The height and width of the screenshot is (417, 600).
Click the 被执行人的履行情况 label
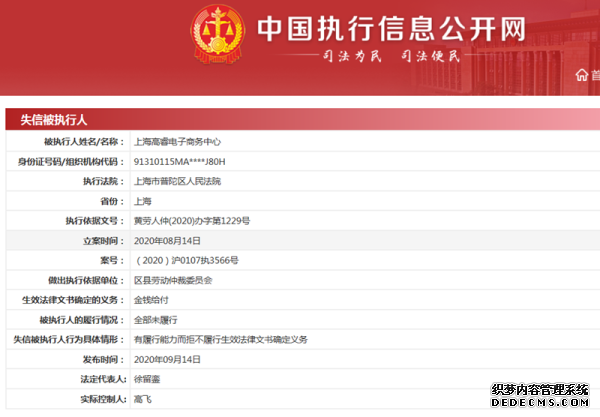point(82,320)
